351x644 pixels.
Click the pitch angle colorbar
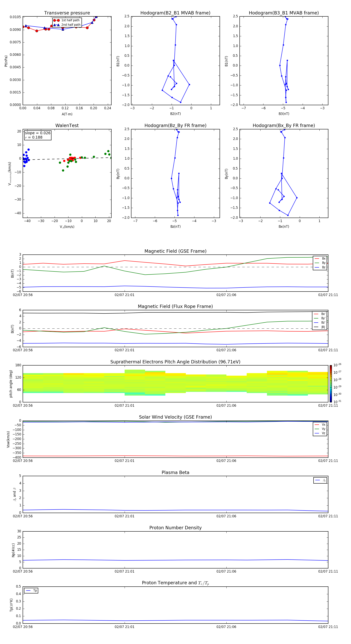[x=331, y=383]
